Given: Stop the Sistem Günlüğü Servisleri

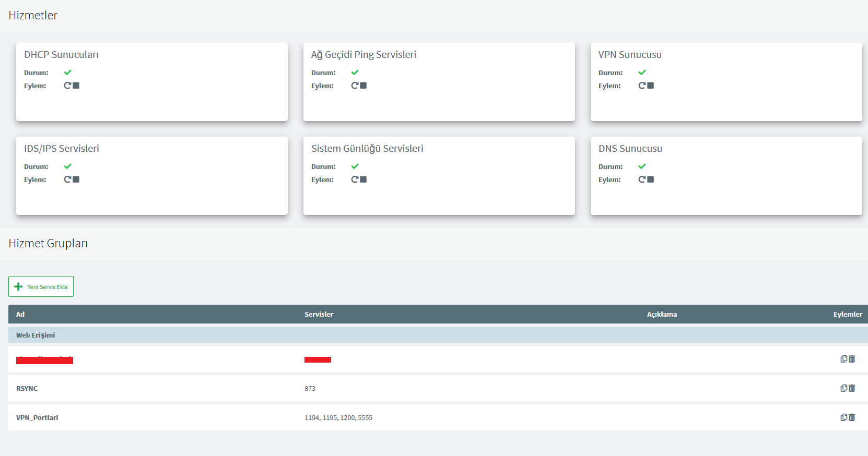Looking at the screenshot, I should pyautogui.click(x=363, y=179).
